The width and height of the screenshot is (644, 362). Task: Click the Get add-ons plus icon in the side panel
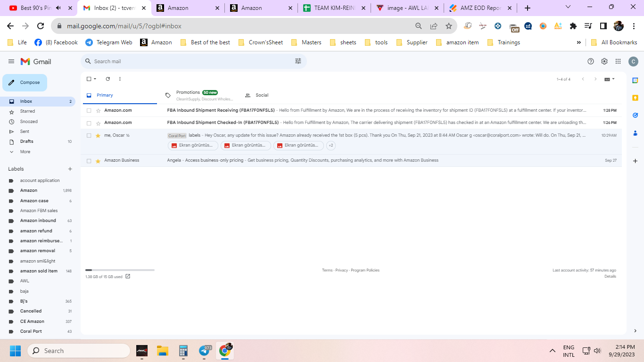click(635, 161)
